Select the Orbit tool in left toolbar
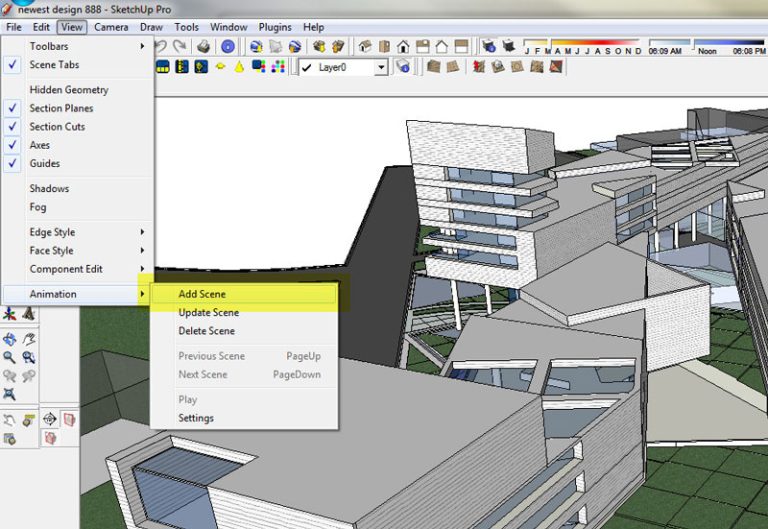Viewport: 768px width, 529px height. [x=10, y=339]
